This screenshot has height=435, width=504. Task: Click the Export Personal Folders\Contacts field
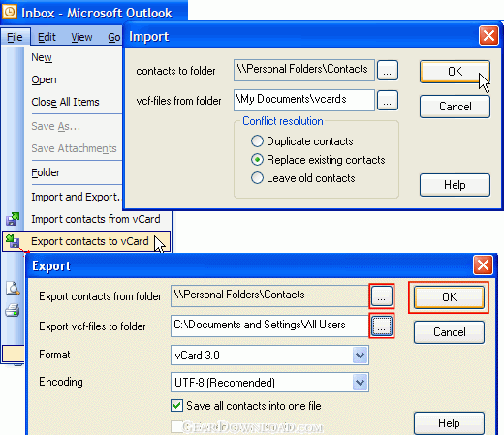(270, 295)
